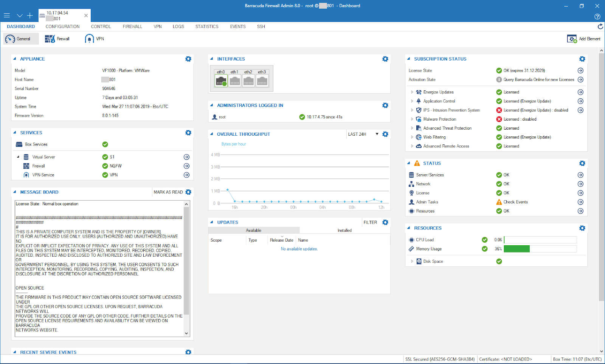Click MARK AS READ on Message Board
The width and height of the screenshot is (605, 364).
pyautogui.click(x=168, y=192)
